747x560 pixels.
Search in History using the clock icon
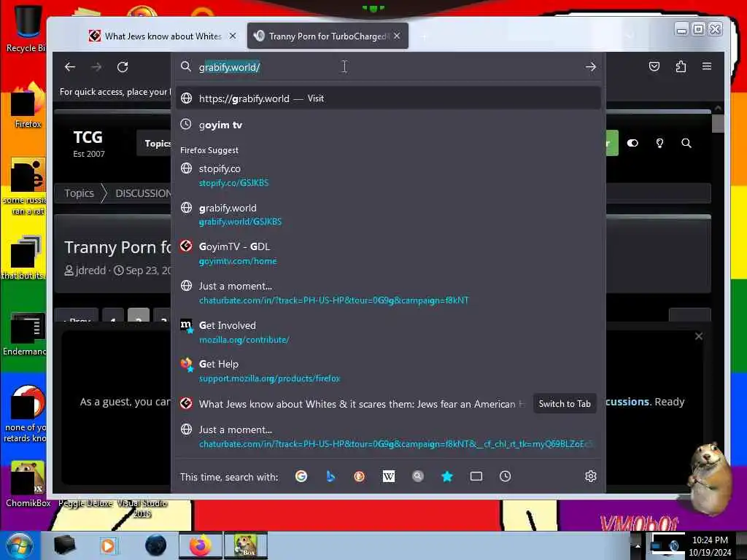click(x=506, y=476)
